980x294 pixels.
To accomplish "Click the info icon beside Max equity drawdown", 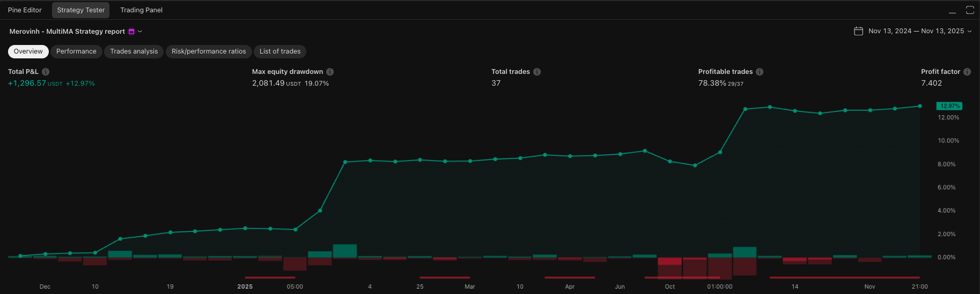I will click(330, 72).
